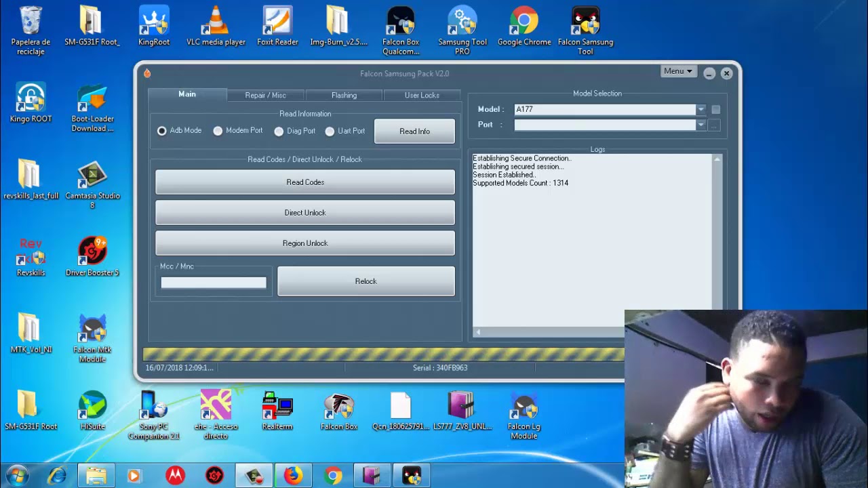Image resolution: width=868 pixels, height=488 pixels.
Task: Switch to the Main tab
Action: point(187,94)
